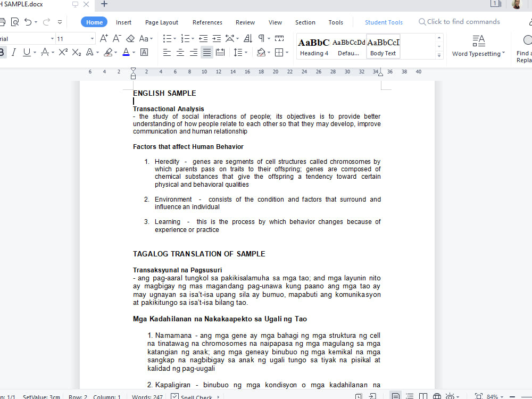532x399 pixels.
Task: Open the Insert tab
Action: pyautogui.click(x=123, y=22)
